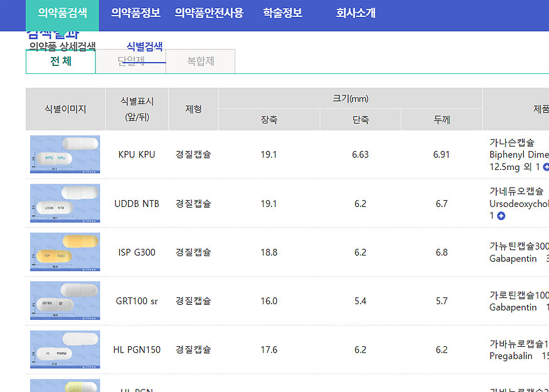Click 경질캡슐 in ISP G300 row
This screenshot has height=392, width=549.
[193, 252]
